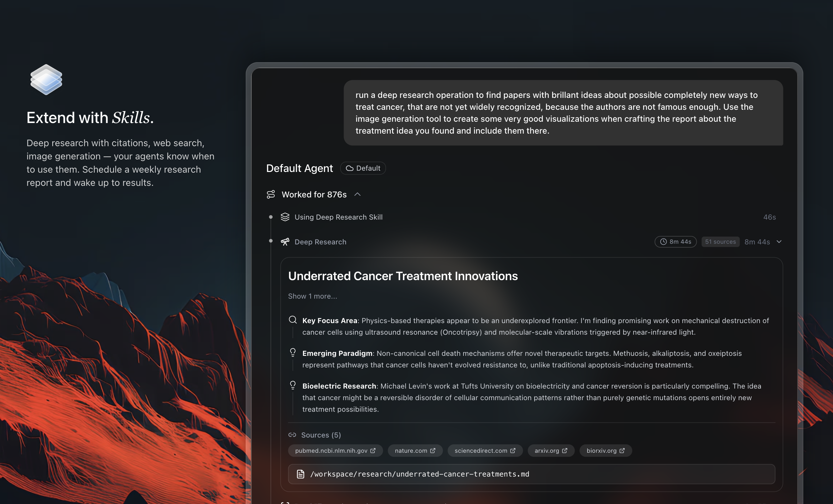Click the workflow icon beside 'Worked for 876s'
This screenshot has width=833, height=504.
(x=271, y=194)
